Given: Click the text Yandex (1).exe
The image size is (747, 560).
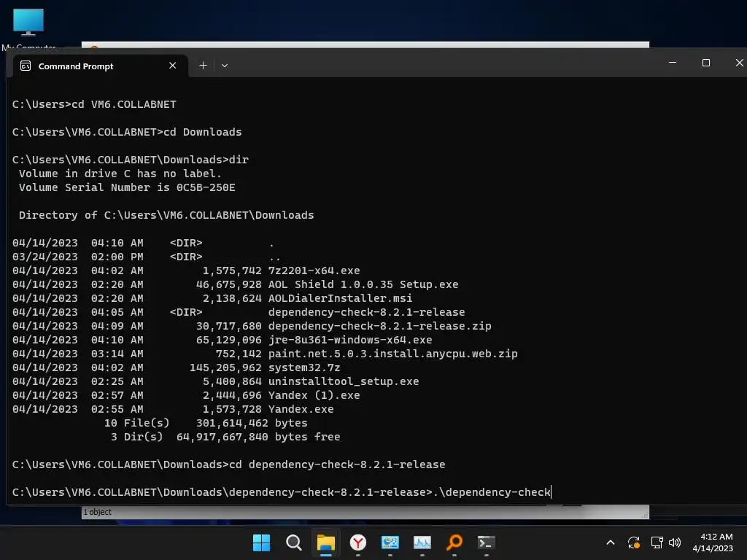Looking at the screenshot, I should 314,395.
